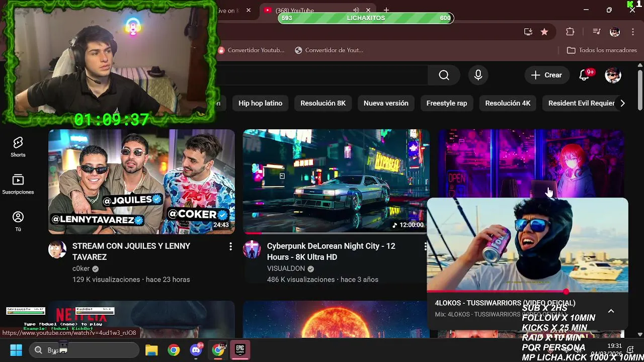This screenshot has width=644, height=362.
Task: Open Suscripciones in the sidebar
Action: point(18,185)
